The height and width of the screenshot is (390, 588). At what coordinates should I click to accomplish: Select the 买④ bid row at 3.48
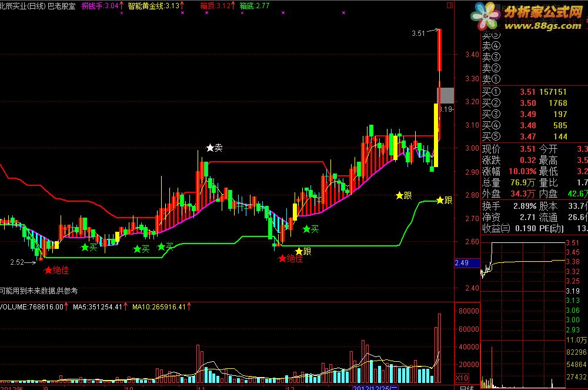(524, 126)
